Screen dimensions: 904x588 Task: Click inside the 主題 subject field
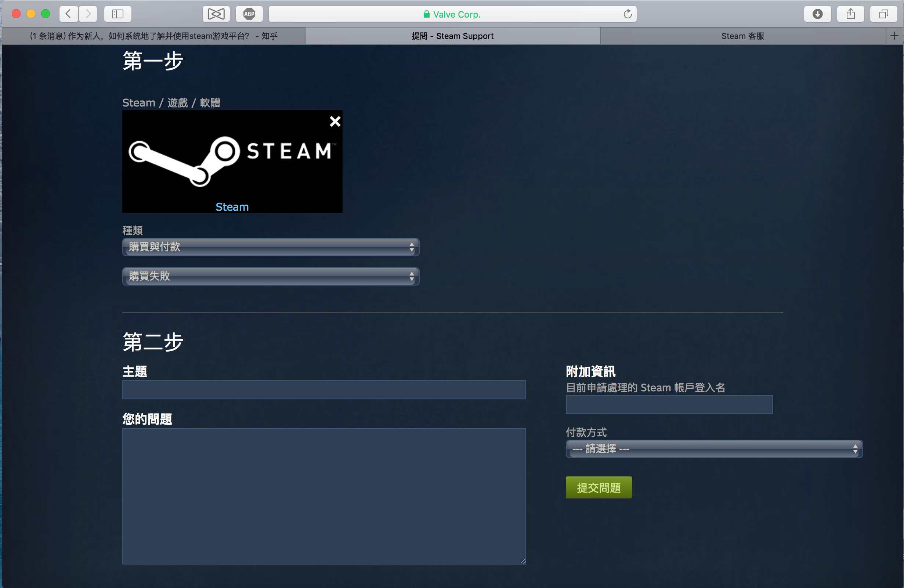(x=323, y=390)
